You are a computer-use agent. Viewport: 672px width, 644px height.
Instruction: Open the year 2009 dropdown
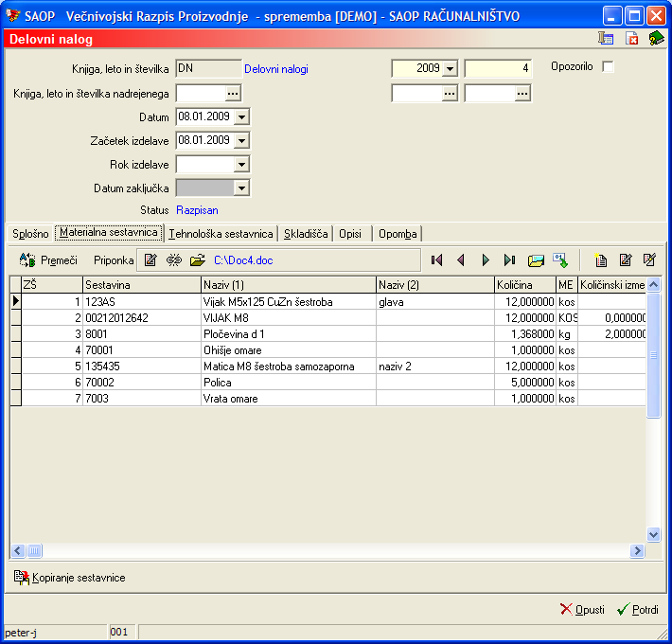449,68
